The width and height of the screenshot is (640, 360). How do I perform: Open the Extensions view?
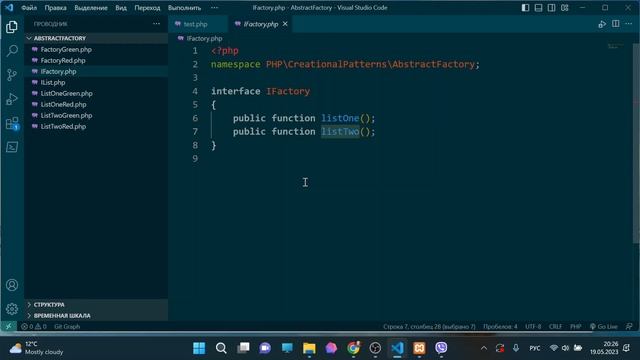tap(12, 123)
